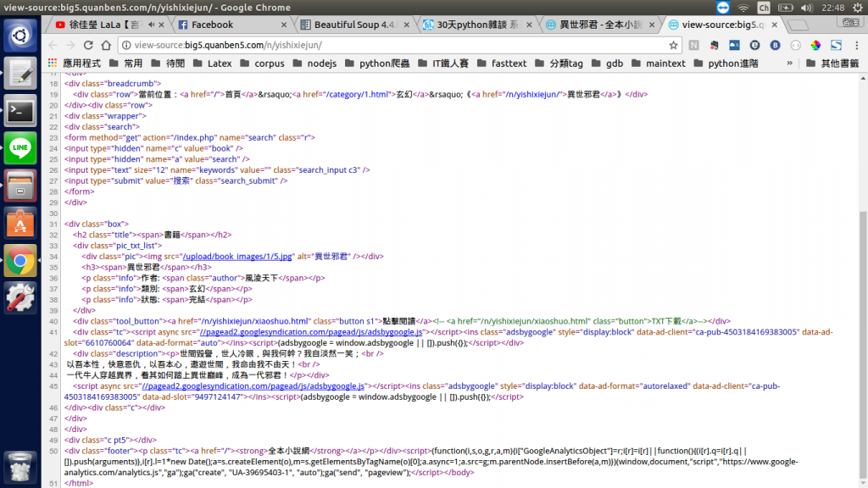Open the LINE app in dock
The width and height of the screenshot is (868, 488).
[x=20, y=147]
